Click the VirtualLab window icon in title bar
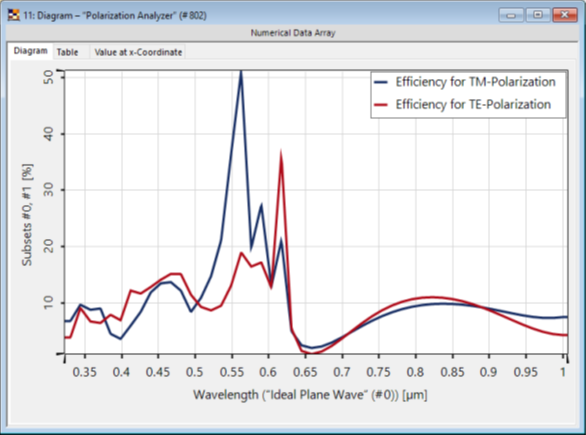 (13, 15)
